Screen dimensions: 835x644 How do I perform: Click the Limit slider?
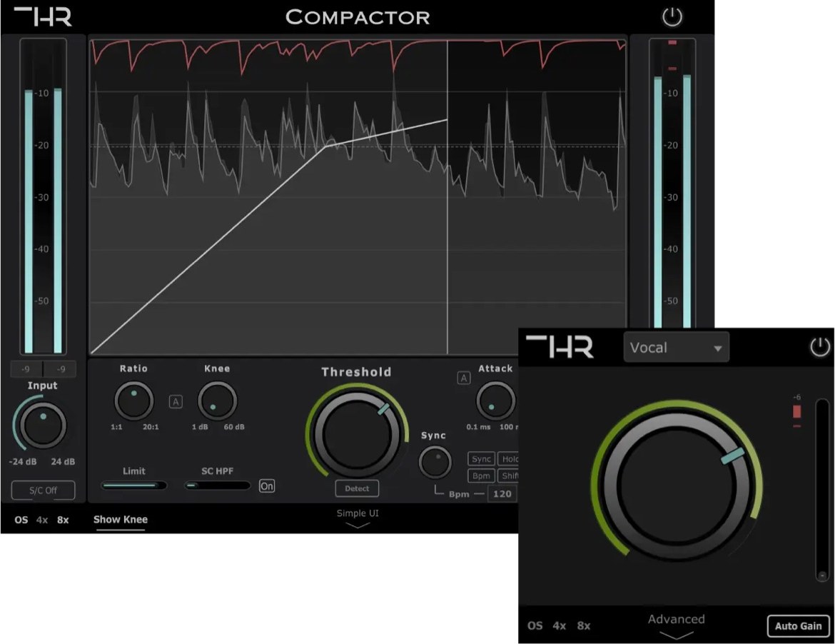pos(133,485)
